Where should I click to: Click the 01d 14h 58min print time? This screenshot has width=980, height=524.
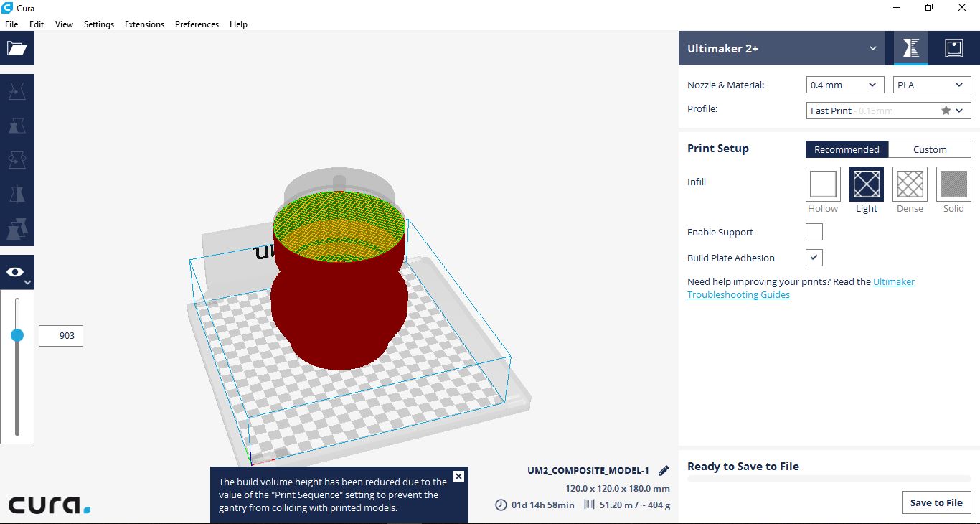coord(542,505)
